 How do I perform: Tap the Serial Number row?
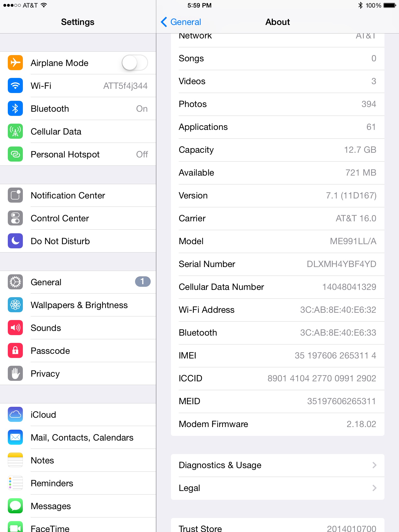coord(278,264)
